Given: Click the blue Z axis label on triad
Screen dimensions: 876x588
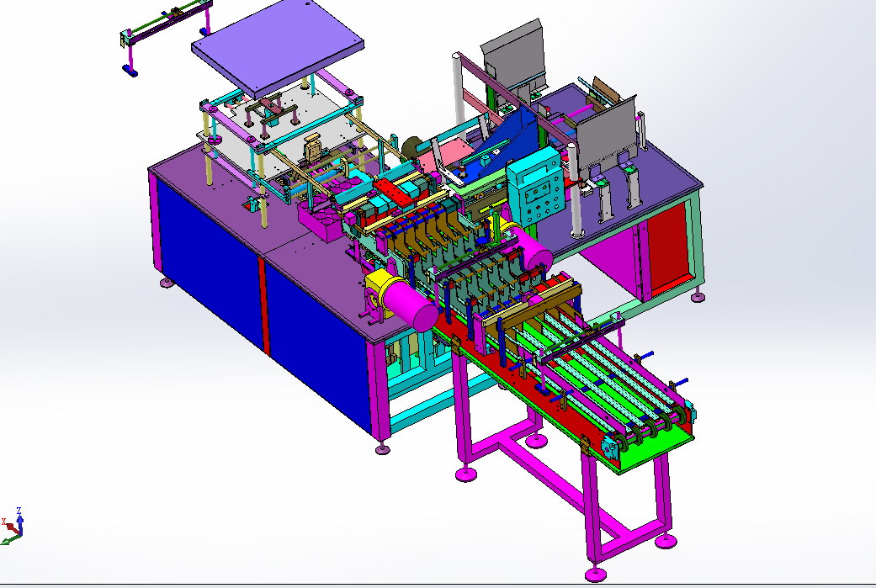Looking at the screenshot, I should coord(19,511).
